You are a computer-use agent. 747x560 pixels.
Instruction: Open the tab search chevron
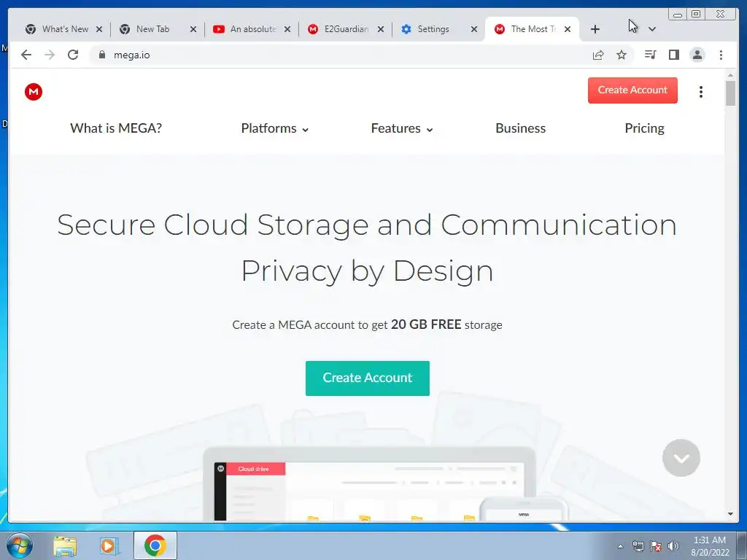pos(652,29)
